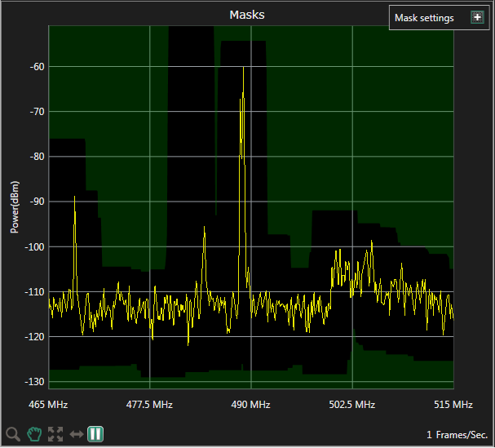Click the 515 MHz frequency label

click(453, 405)
